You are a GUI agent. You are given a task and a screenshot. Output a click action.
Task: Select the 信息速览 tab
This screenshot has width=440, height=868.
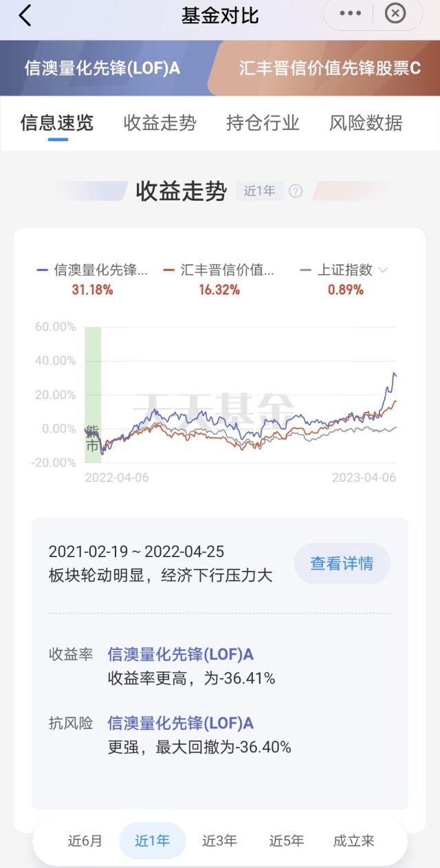click(x=57, y=123)
